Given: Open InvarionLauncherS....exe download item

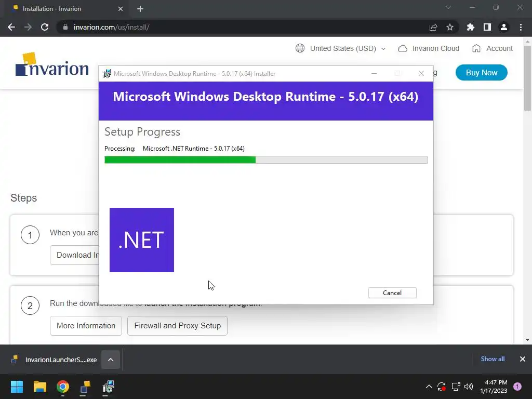Looking at the screenshot, I should [x=54, y=360].
